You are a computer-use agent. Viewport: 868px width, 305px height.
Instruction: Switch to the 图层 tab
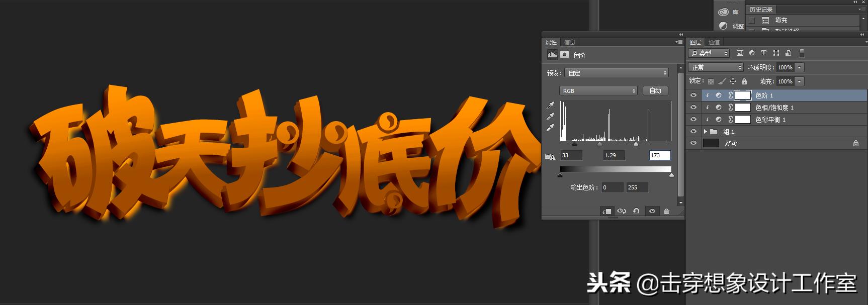point(696,42)
